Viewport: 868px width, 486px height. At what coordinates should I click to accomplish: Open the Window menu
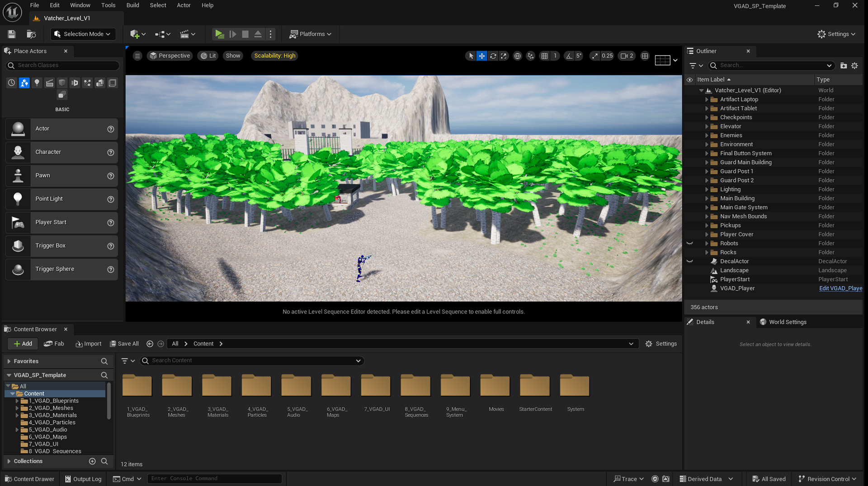point(80,5)
